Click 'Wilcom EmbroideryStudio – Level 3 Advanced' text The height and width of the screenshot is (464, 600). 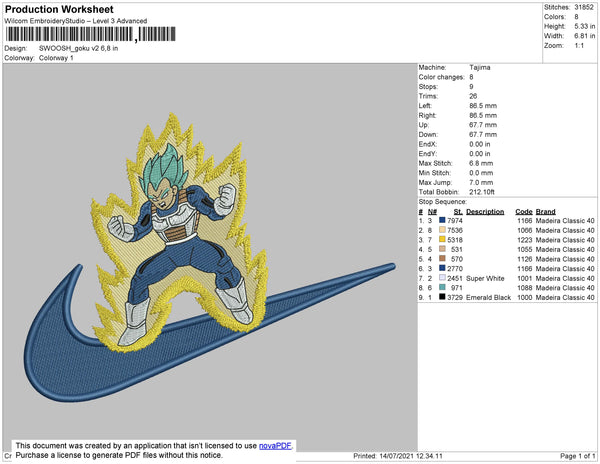[x=76, y=21]
